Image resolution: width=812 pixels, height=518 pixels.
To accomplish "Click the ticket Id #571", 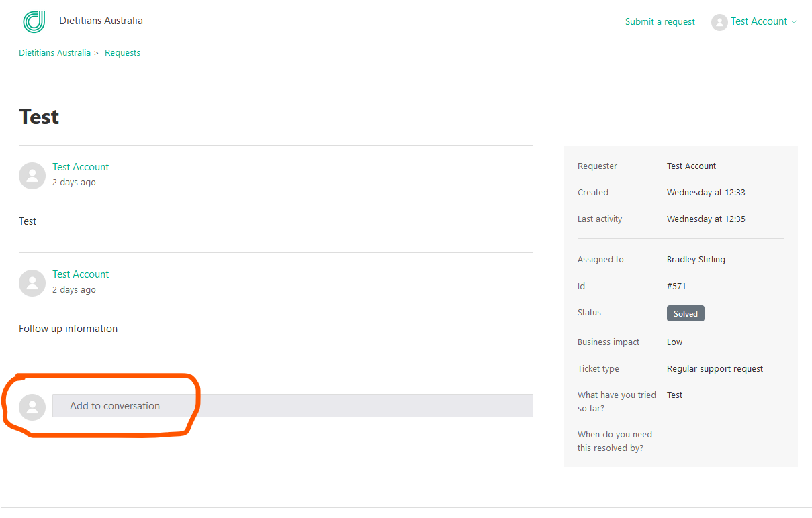I will click(676, 287).
